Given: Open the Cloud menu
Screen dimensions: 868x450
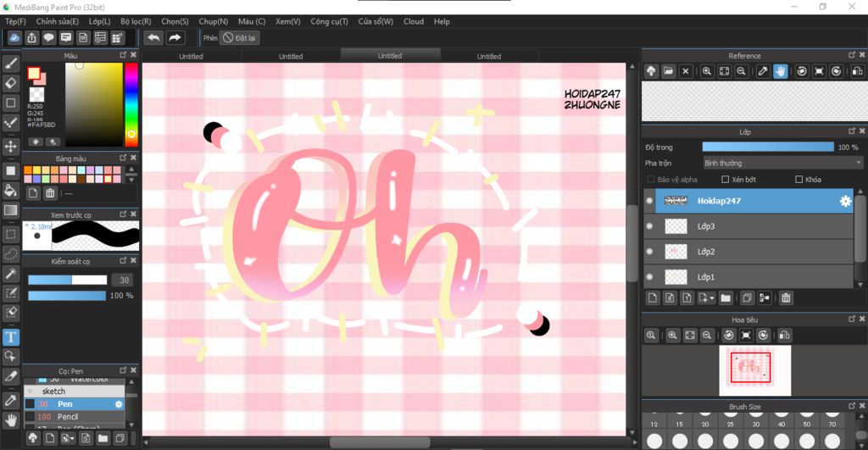Looking at the screenshot, I should click(x=414, y=21).
